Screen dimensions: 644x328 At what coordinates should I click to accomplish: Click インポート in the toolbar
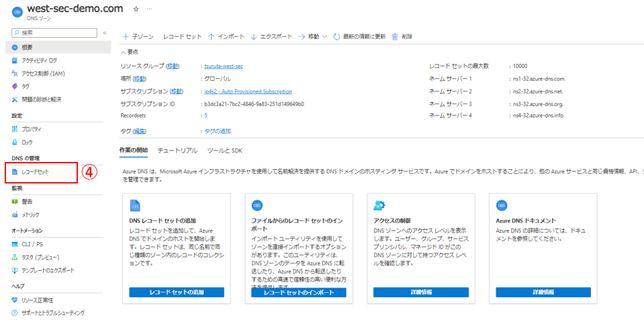coord(226,36)
